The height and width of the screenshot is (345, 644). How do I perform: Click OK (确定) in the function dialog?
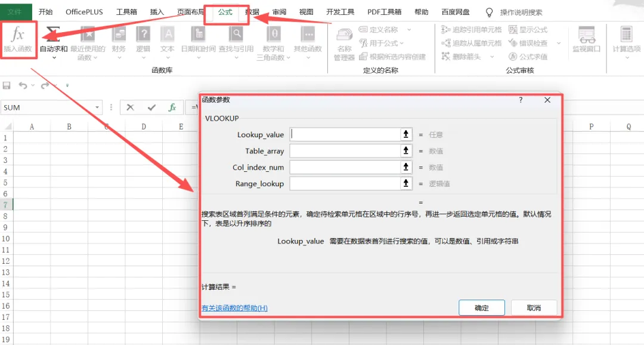point(481,307)
